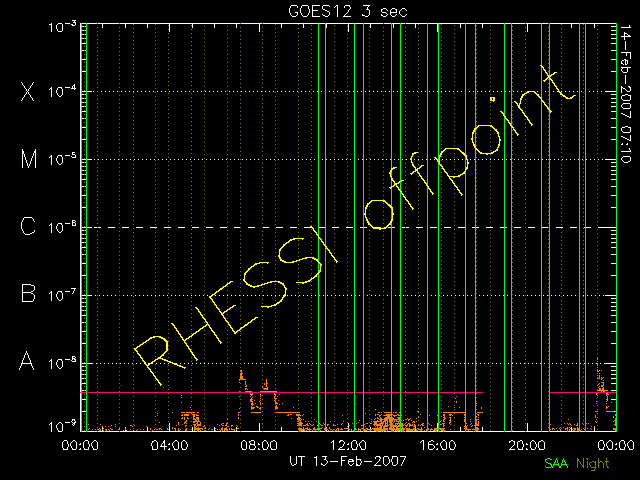Click the 'GOES12 3 sec' plot title

coord(348,11)
